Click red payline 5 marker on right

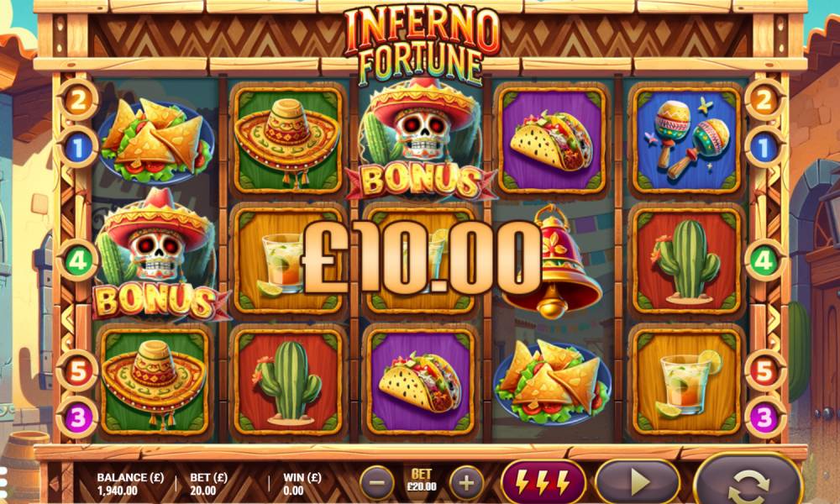[764, 371]
